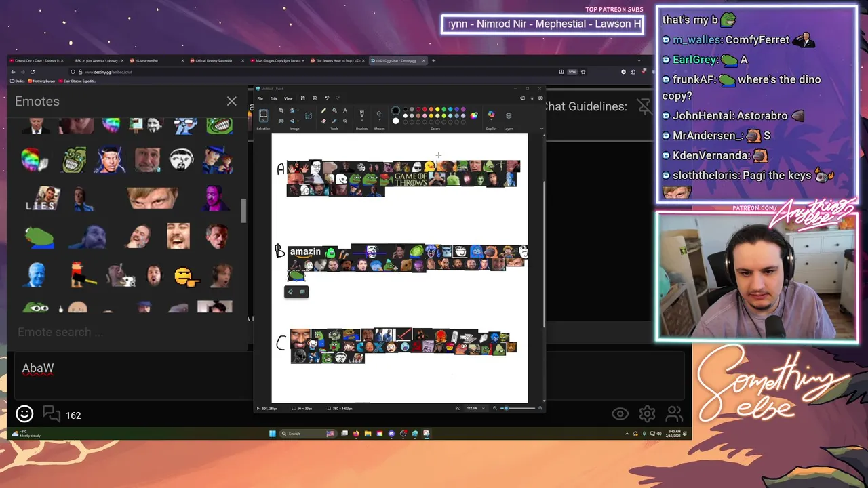Click the whispers speech-bubble icon

[52, 413]
